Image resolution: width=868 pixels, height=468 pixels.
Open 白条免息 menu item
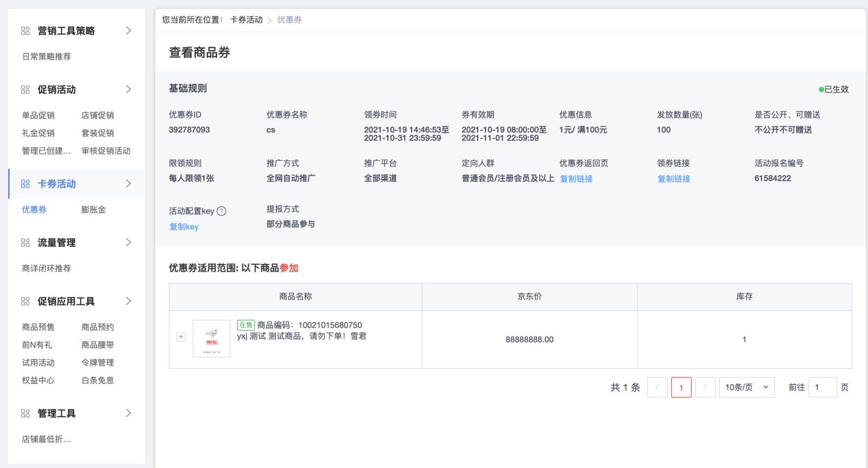98,380
